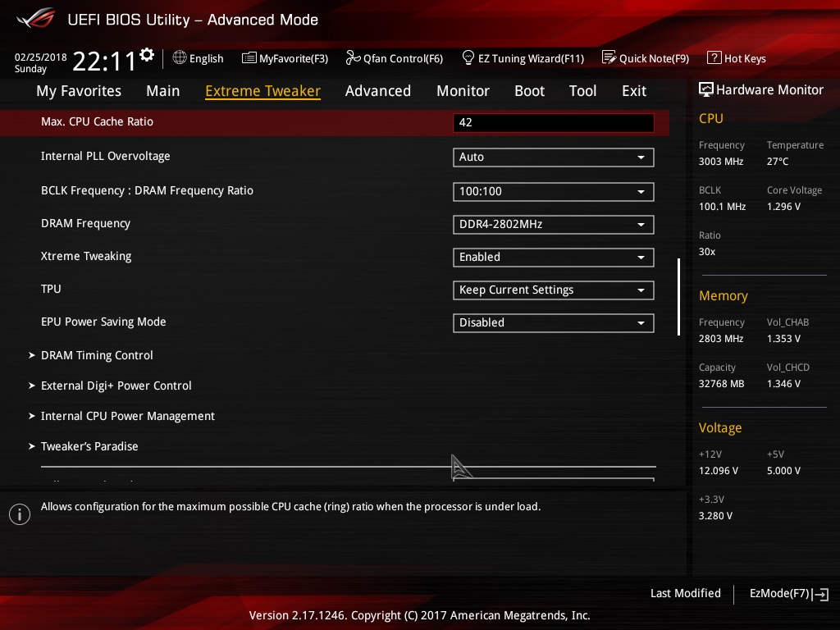Image resolution: width=840 pixels, height=630 pixels.
Task: Open the Monitor tab
Action: click(463, 91)
